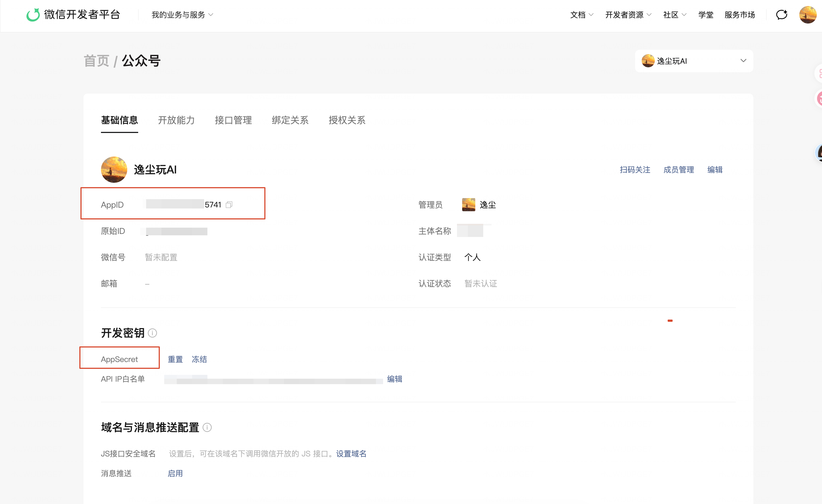The image size is (822, 504).
Task: Go to 学堂 in top navigation
Action: click(x=706, y=15)
